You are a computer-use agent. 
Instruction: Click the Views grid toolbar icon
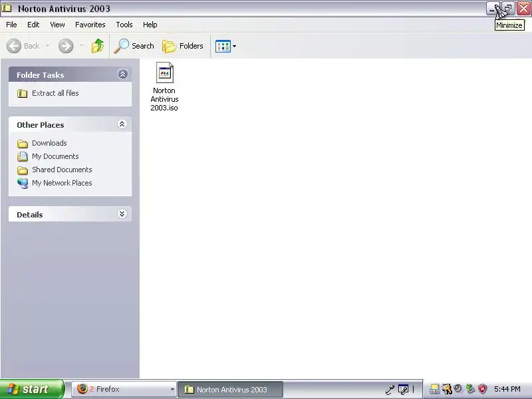click(x=223, y=46)
